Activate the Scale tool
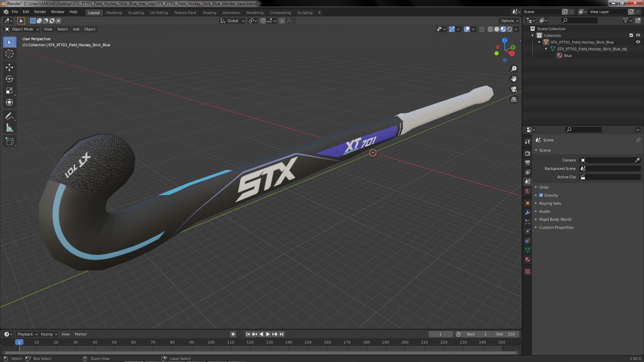644x362 pixels. tap(9, 90)
